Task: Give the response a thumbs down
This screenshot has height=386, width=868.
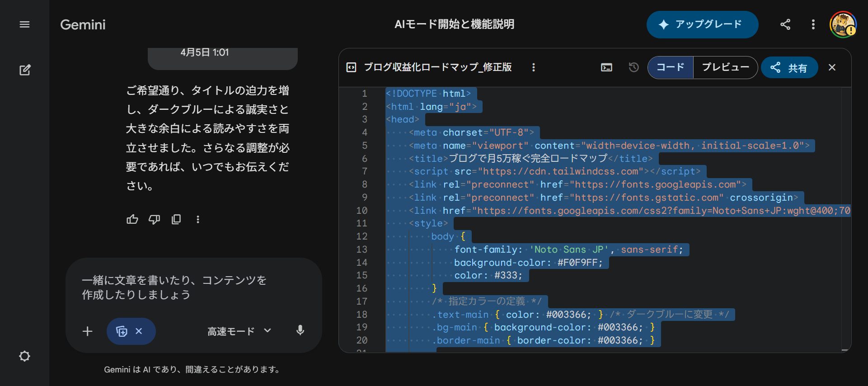Action: [x=154, y=220]
